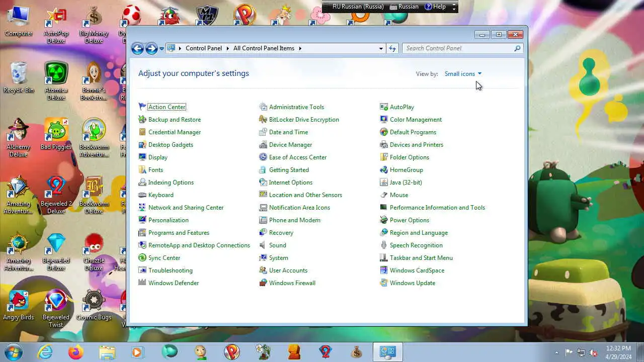644x362 pixels.
Task: Click the Windows Firewall icon
Action: 263,283
